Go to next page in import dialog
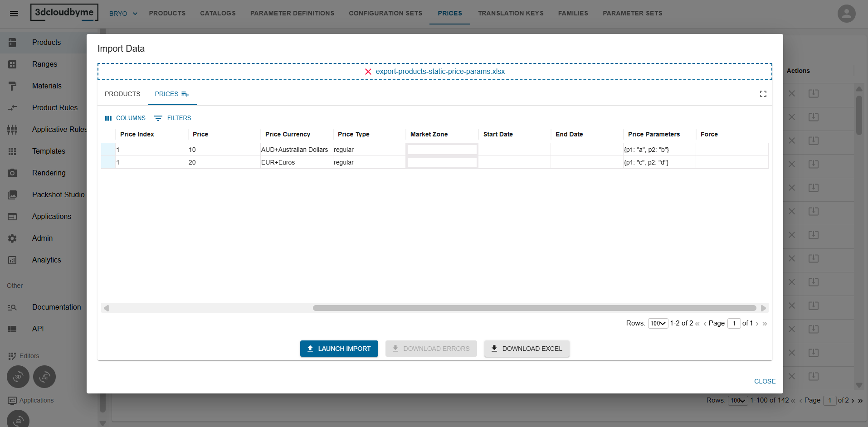 757,324
